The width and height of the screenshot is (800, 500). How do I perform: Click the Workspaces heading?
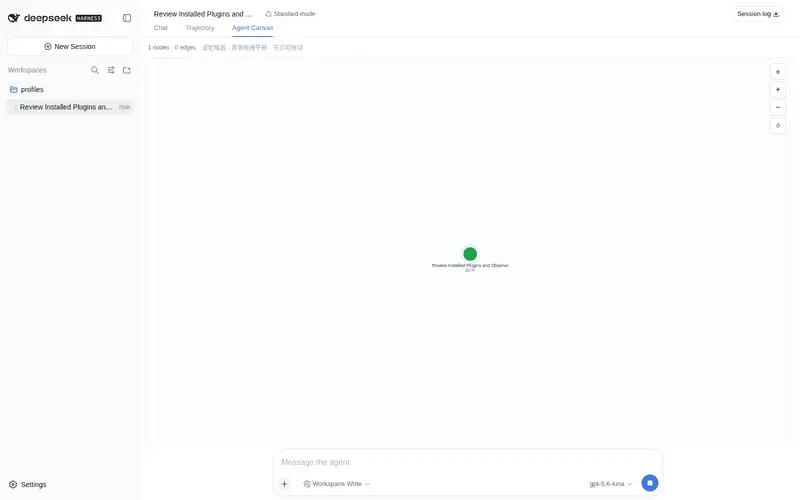[27, 70]
